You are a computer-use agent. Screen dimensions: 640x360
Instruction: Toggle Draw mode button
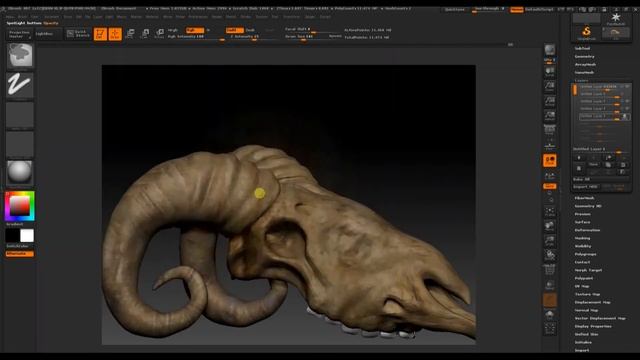[115, 34]
